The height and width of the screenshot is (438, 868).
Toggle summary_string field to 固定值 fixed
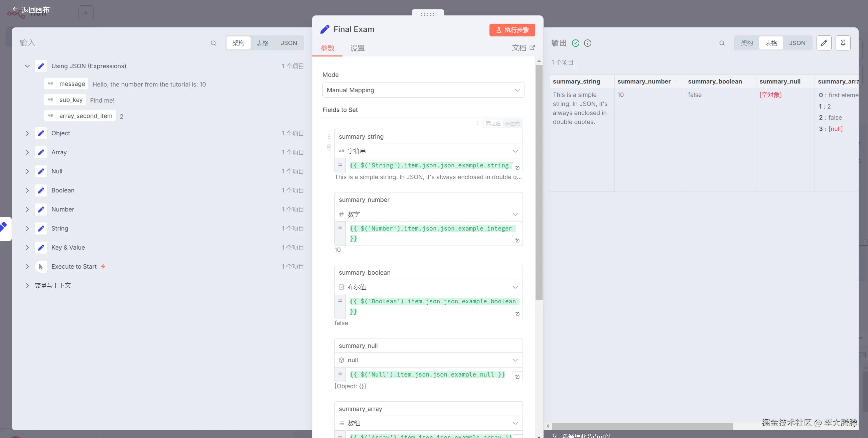coord(493,124)
